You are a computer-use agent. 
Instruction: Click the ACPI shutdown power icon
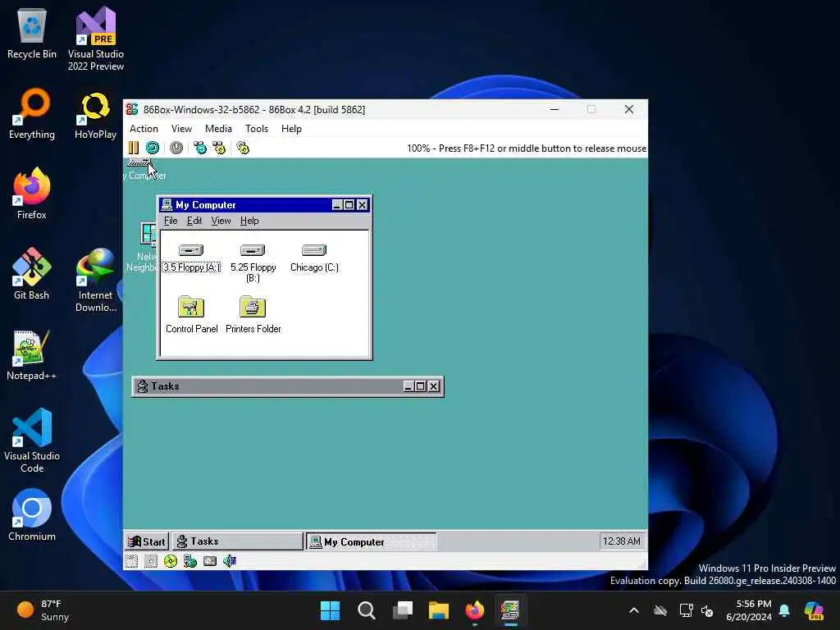[176, 148]
